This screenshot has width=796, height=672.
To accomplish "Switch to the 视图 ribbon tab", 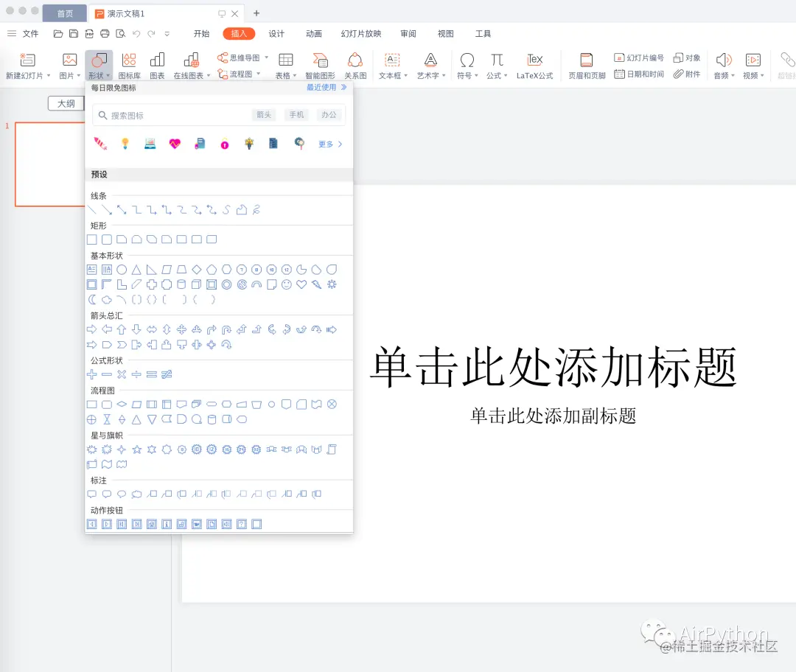I will pyautogui.click(x=446, y=33).
